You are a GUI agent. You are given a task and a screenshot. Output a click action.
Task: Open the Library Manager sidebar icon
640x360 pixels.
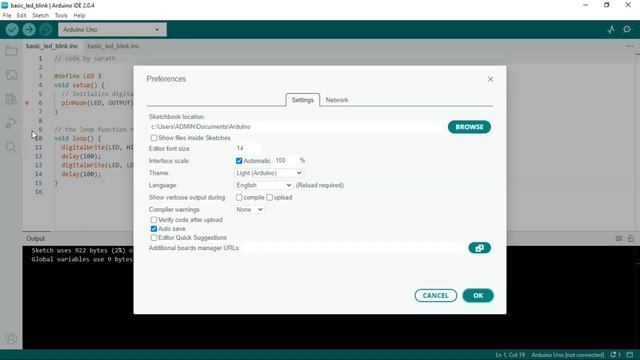click(11, 99)
